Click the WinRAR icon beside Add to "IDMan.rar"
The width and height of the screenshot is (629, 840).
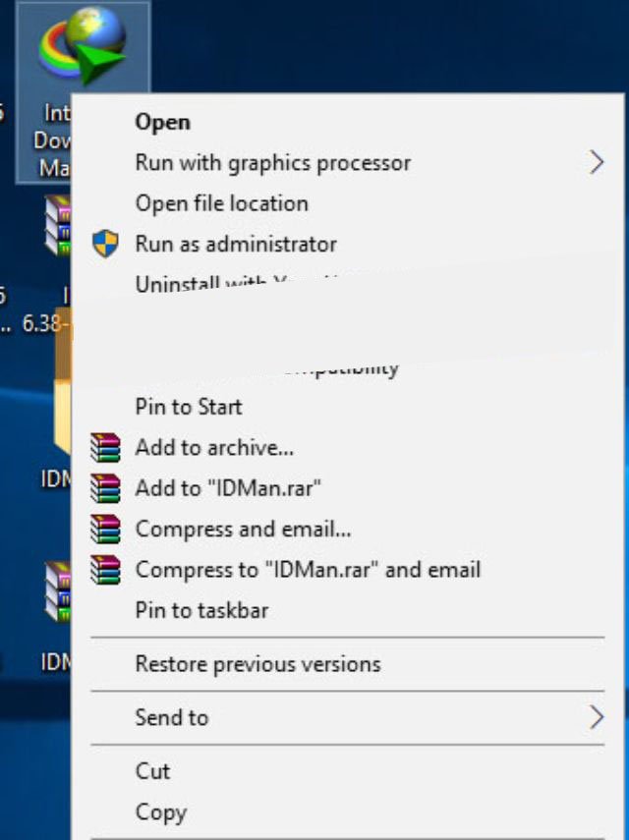[x=105, y=488]
